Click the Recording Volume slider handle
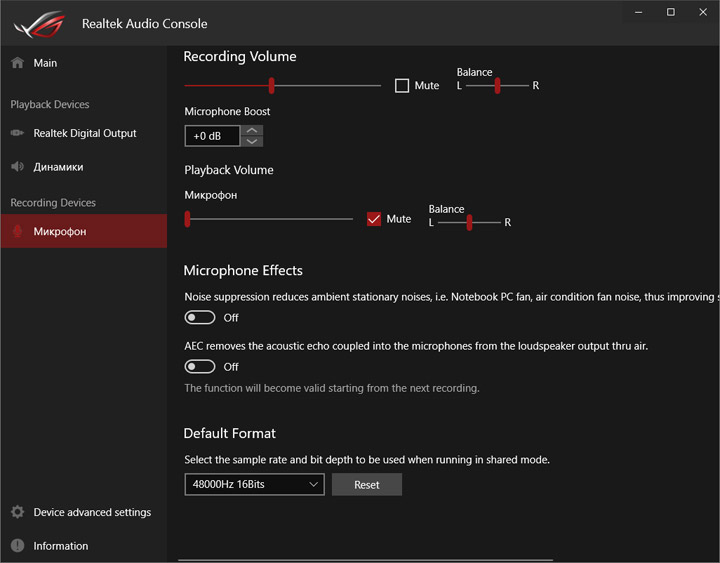 (x=271, y=86)
